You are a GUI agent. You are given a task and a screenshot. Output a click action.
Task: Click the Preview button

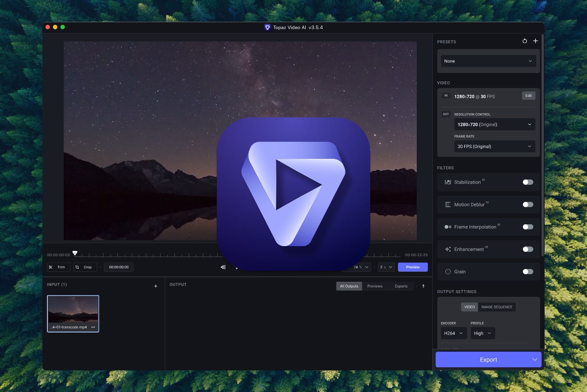(413, 267)
